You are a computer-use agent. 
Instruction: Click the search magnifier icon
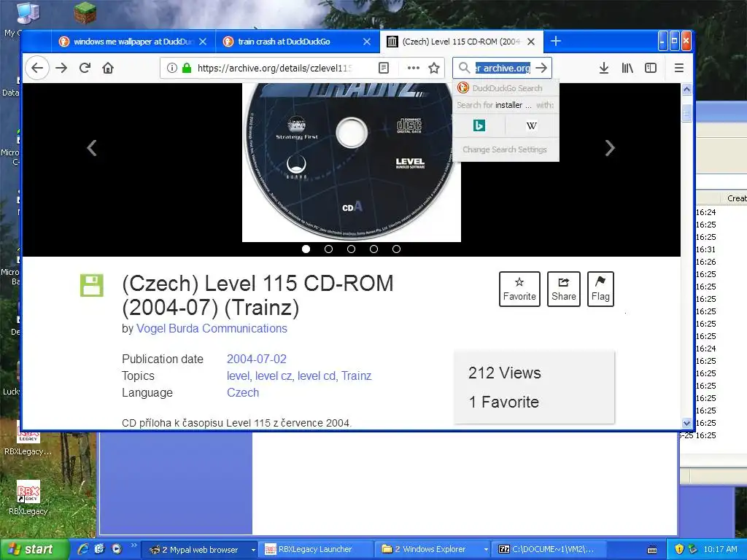coord(463,68)
